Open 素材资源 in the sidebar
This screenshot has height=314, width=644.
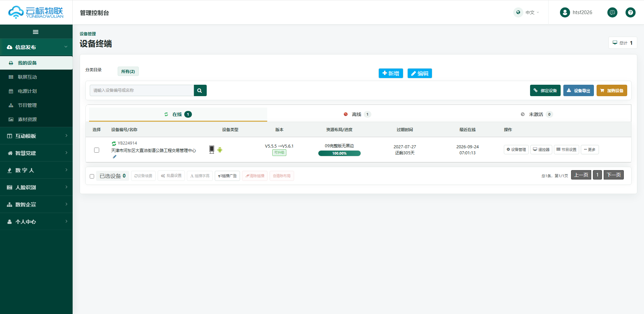36,119
